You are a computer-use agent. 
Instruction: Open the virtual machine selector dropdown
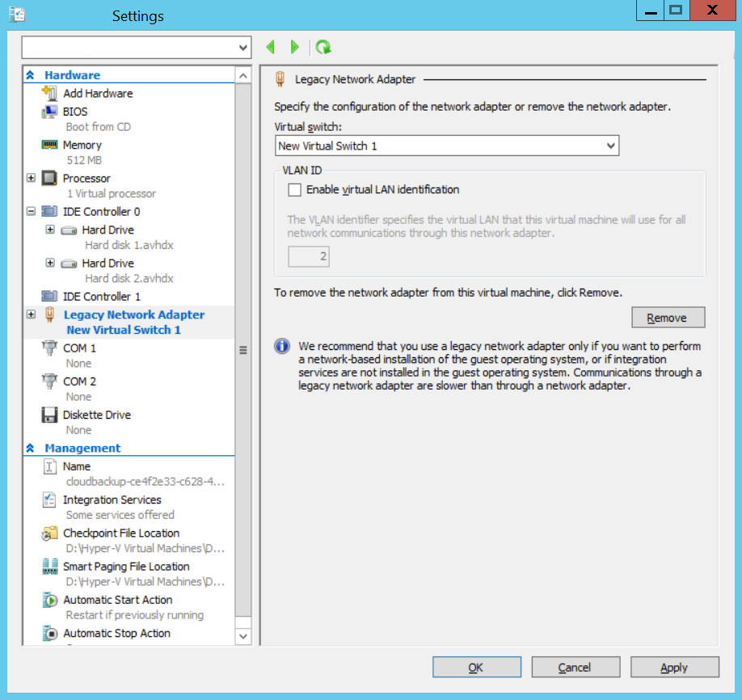[137, 48]
